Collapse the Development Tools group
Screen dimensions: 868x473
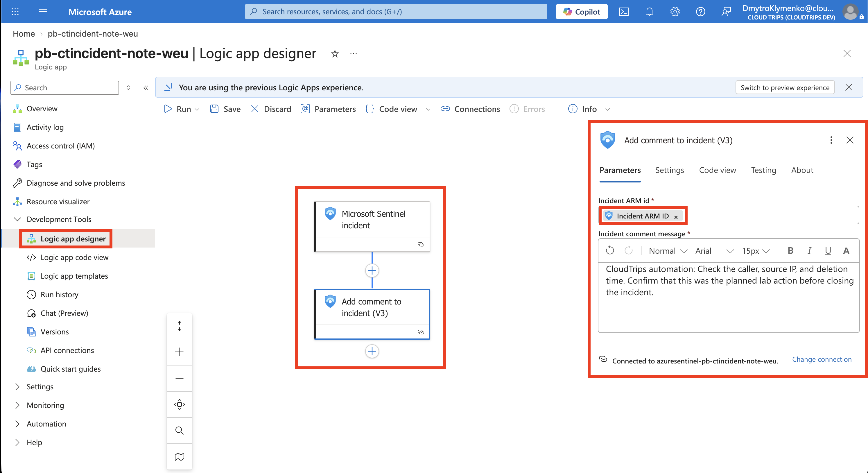(17, 219)
